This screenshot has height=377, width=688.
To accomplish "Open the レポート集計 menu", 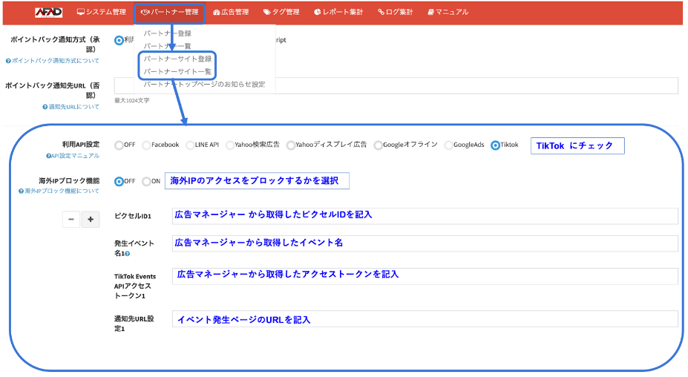I will click(339, 12).
